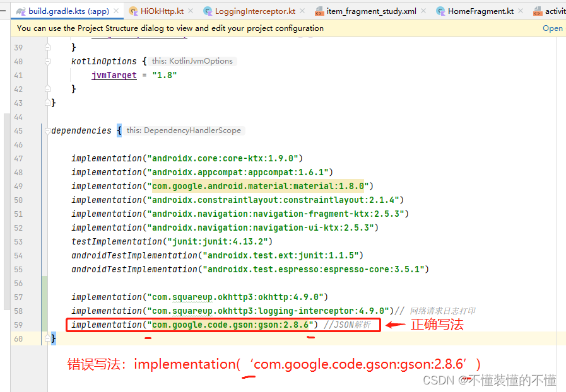Screen dimensions: 566x392
Task: Collapse the dependencies block fold marker
Action: (x=47, y=130)
